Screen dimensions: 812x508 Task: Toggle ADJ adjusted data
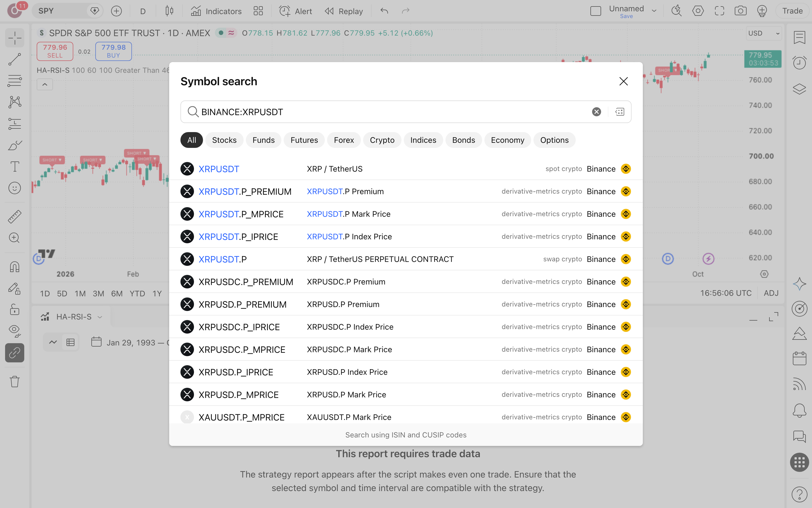pyautogui.click(x=771, y=293)
